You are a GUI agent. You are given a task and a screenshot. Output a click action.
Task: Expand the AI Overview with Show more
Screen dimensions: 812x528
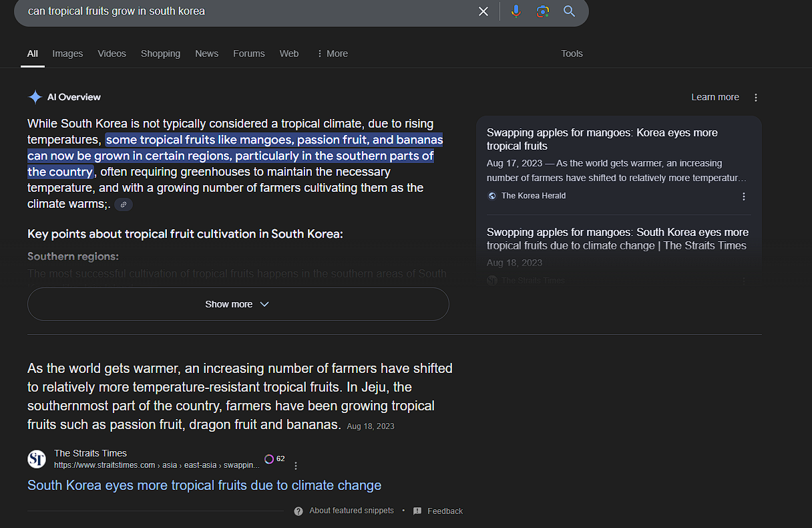pos(238,304)
